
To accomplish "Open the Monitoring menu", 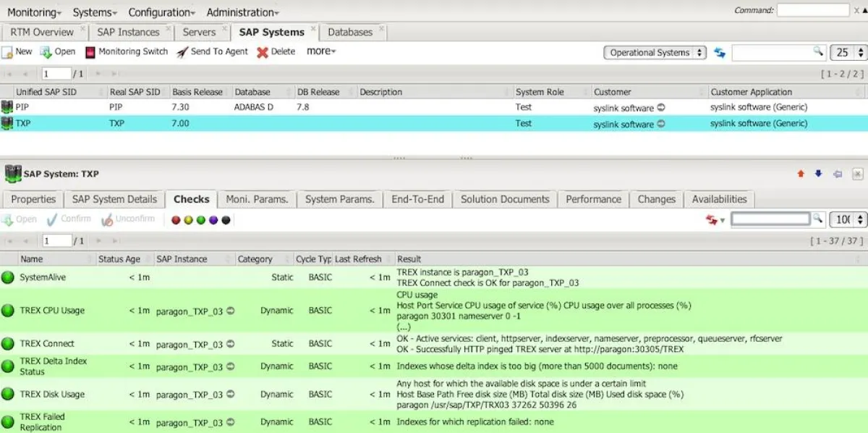I will pyautogui.click(x=31, y=12).
